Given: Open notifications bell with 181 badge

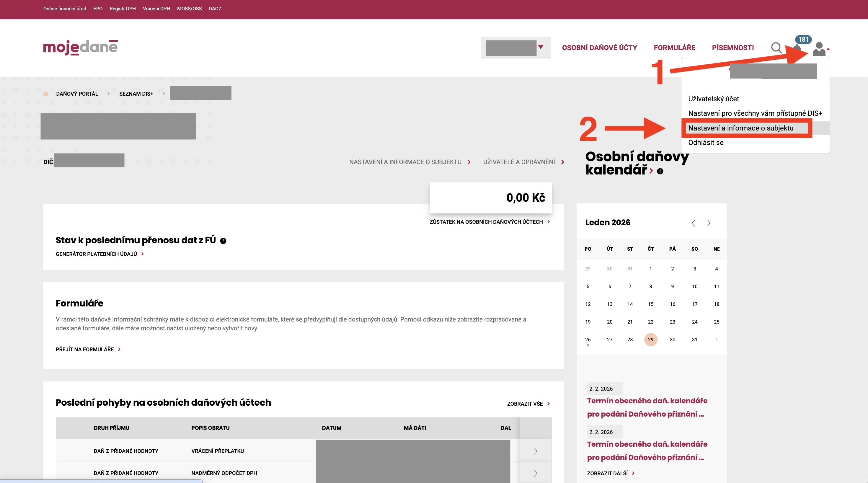Looking at the screenshot, I should pyautogui.click(x=797, y=47).
